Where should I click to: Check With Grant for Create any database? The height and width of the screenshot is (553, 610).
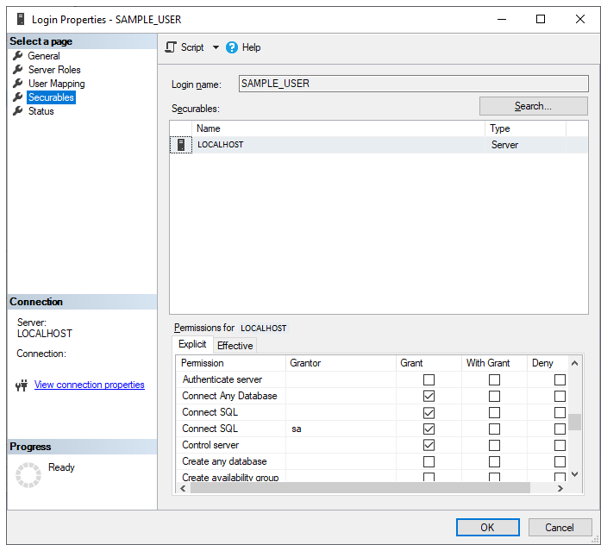click(494, 462)
